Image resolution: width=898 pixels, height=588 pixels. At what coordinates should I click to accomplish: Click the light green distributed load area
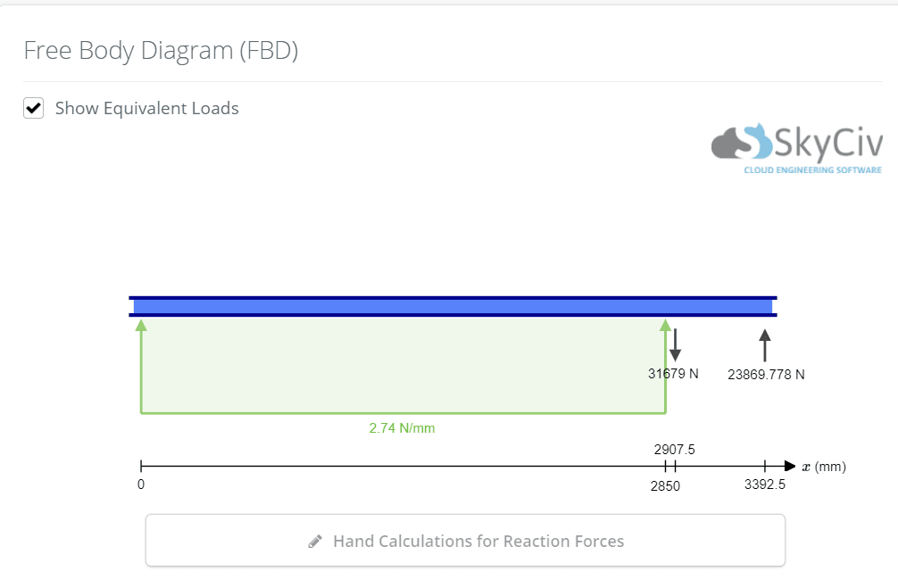402,364
